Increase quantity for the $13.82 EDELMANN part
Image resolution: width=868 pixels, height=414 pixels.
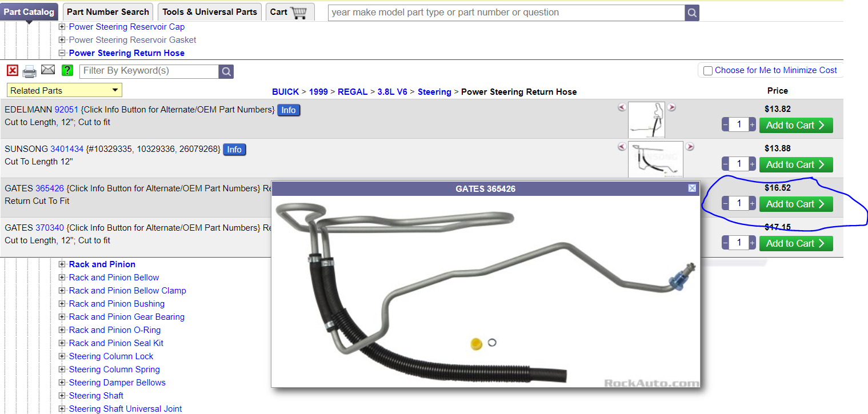click(752, 125)
